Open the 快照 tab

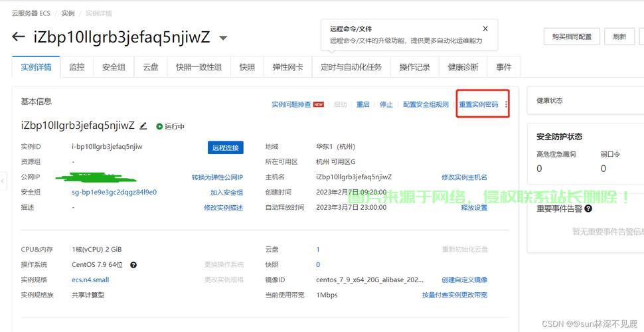[x=247, y=67]
